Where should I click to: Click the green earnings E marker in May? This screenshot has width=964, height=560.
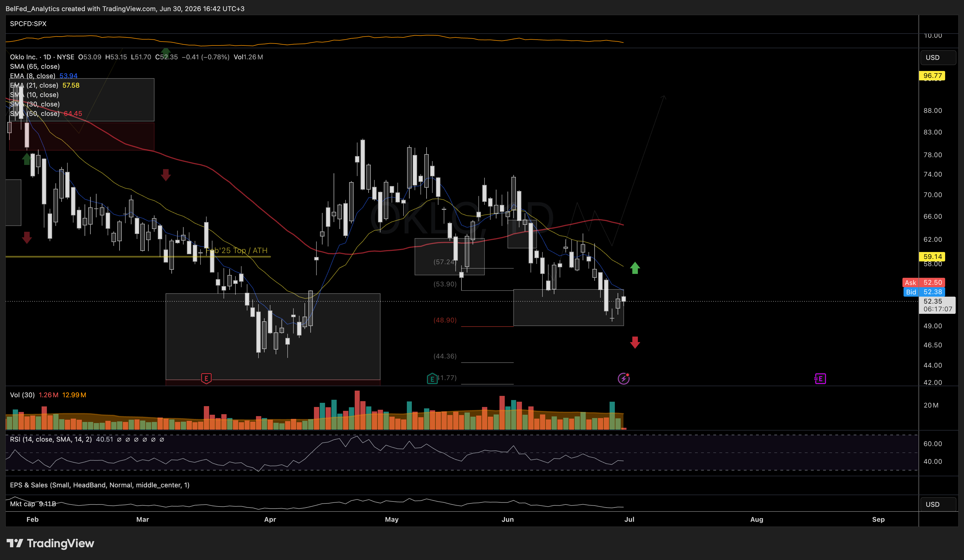pyautogui.click(x=432, y=379)
